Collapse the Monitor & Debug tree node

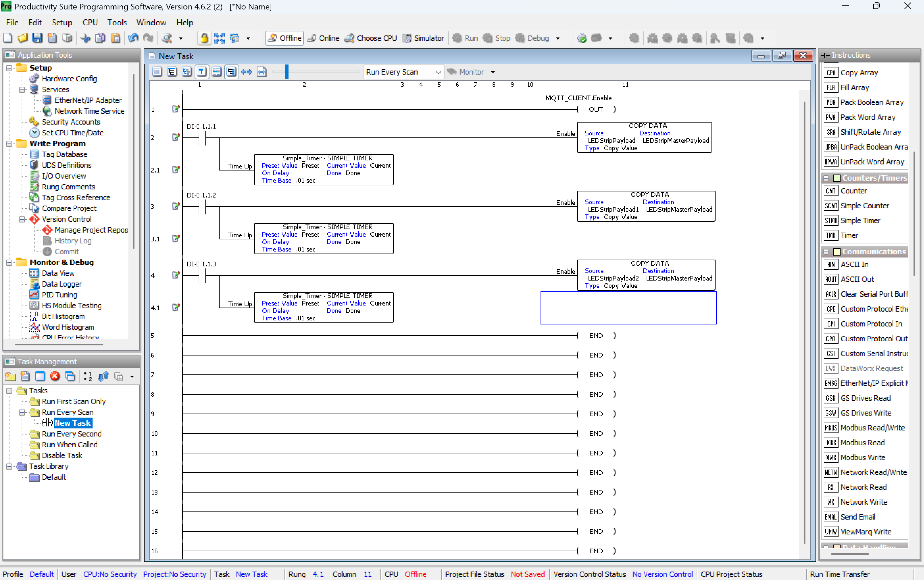tap(9, 262)
